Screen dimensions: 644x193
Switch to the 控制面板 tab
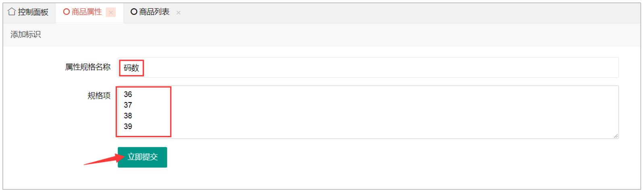[33, 12]
